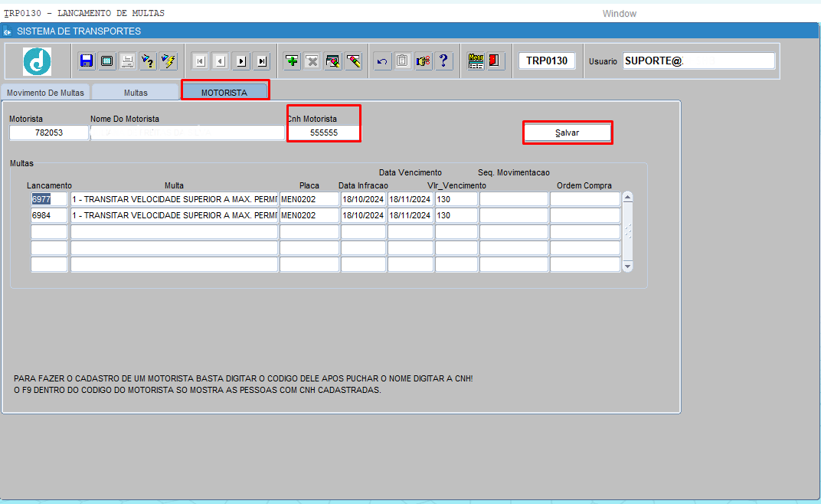Viewport: 821px width, 504px height.
Task: Go to the previous record
Action: click(x=221, y=61)
